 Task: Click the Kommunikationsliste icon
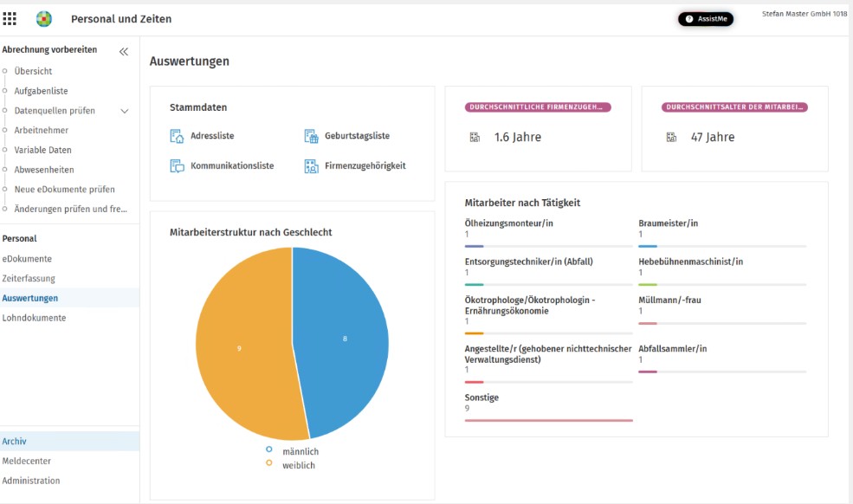click(x=177, y=166)
